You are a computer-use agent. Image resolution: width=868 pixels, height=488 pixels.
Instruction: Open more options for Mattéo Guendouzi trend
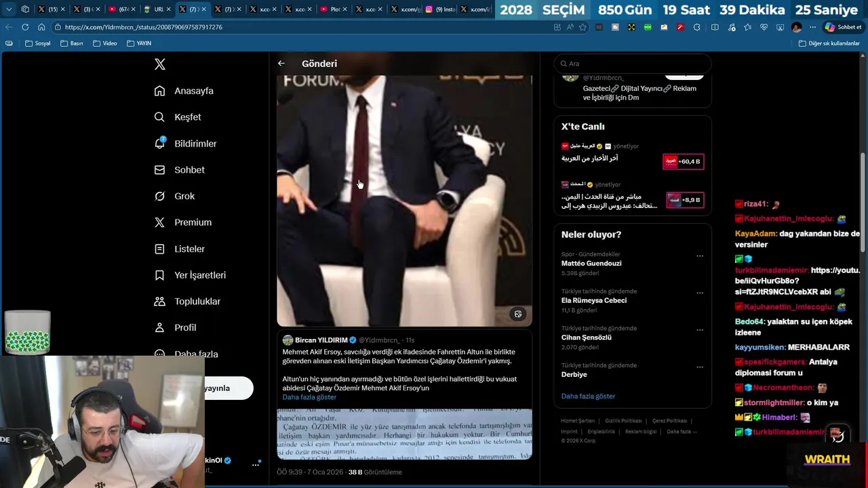(700, 256)
